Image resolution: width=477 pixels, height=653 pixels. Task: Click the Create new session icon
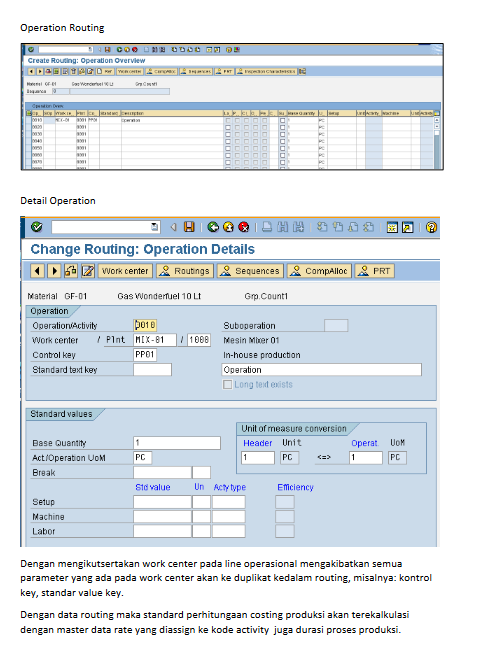click(392, 227)
